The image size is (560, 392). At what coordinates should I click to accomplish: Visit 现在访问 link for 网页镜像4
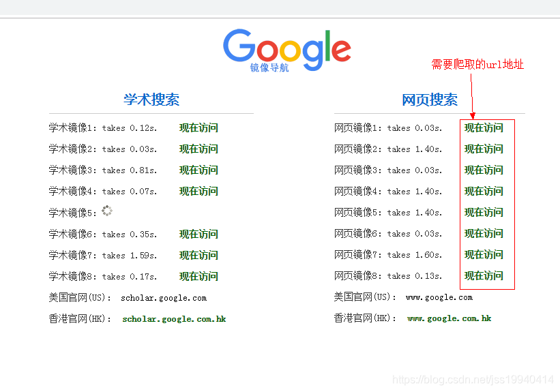[484, 191]
